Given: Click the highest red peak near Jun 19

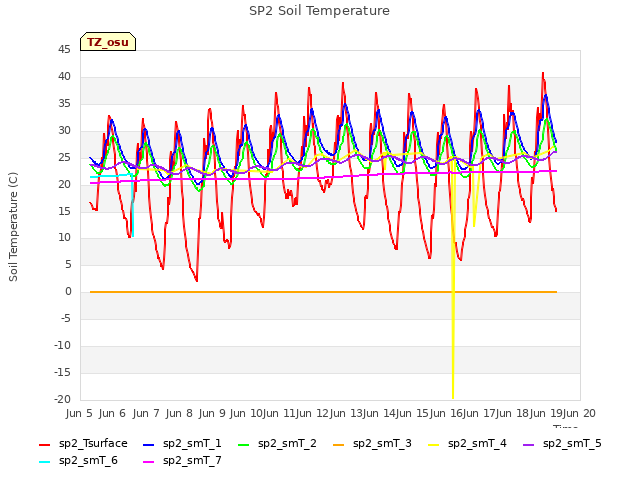Looking at the screenshot, I should point(543,73).
